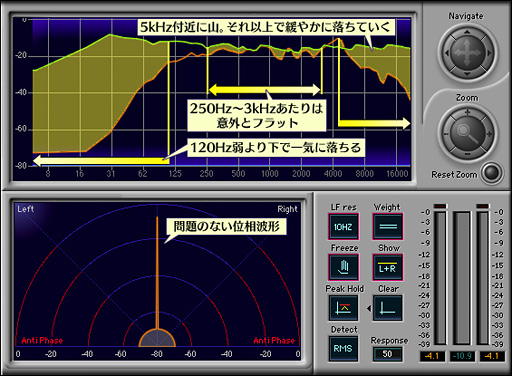Toggle the Freeze hand button
Viewport: 512px width, 376px height.
tap(344, 267)
